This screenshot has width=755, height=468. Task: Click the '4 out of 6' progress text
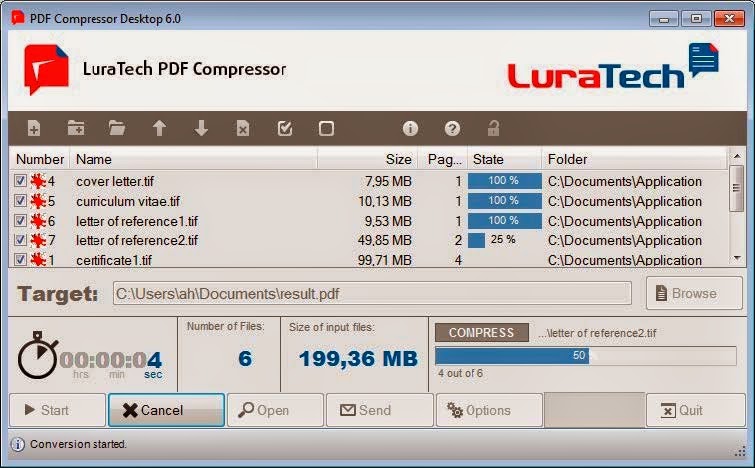tap(460, 373)
